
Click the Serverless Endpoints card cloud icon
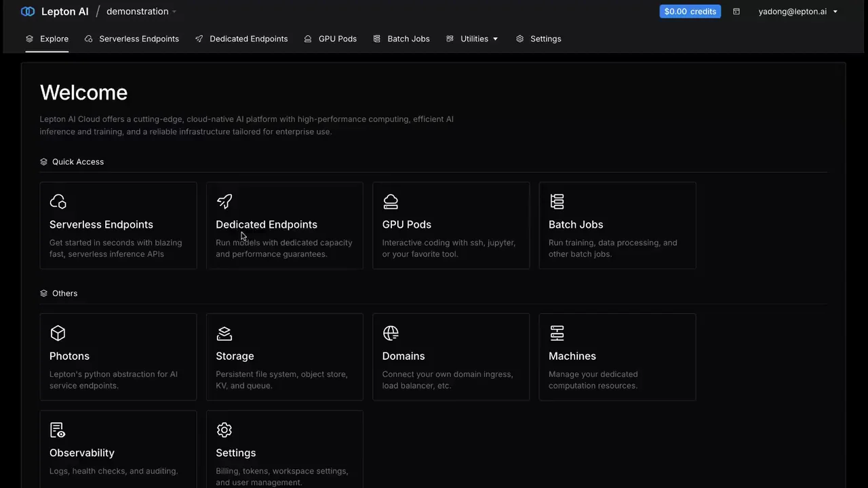(x=58, y=201)
